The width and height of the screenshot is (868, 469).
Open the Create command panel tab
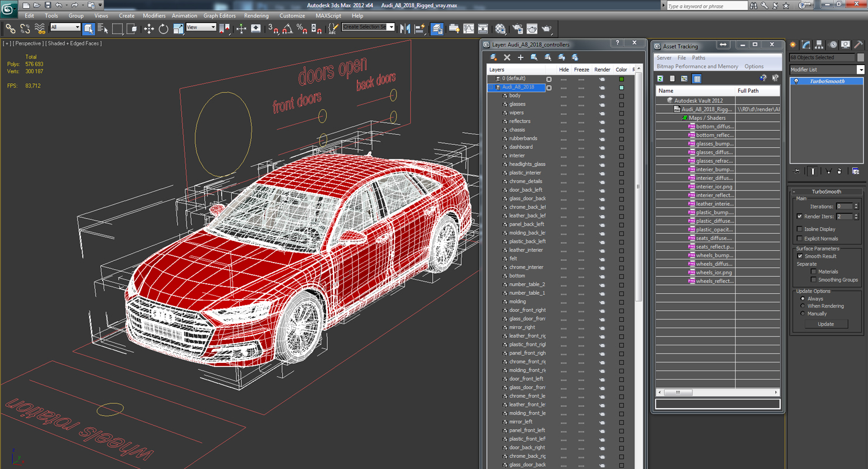click(x=794, y=45)
